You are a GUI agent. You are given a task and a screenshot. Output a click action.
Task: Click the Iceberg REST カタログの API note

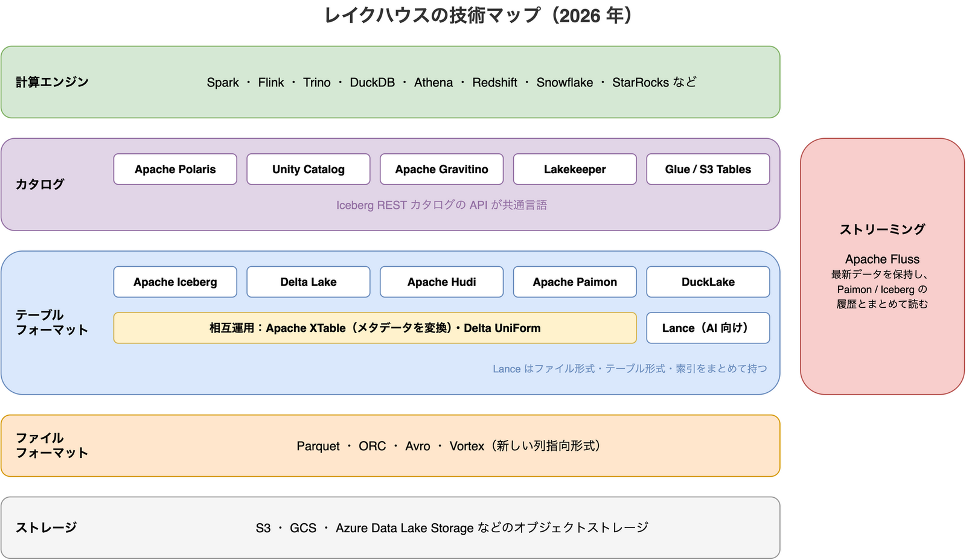pyautogui.click(x=441, y=205)
